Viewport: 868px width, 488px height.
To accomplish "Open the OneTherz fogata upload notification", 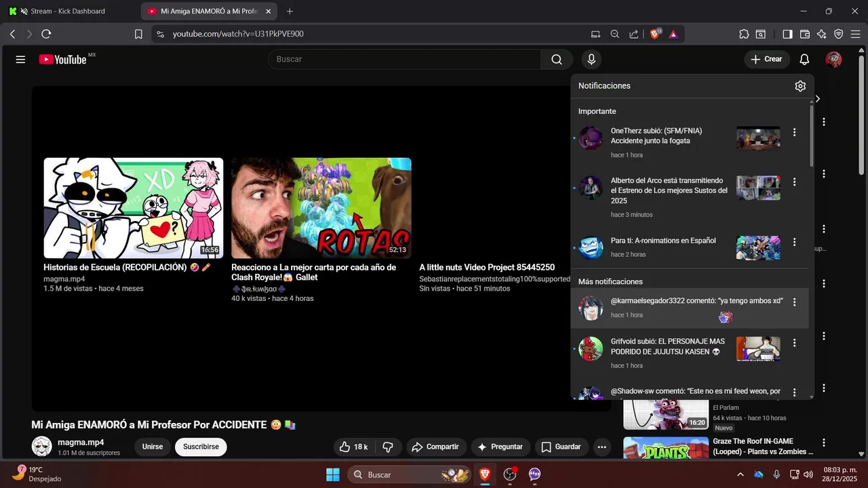I will click(x=690, y=142).
